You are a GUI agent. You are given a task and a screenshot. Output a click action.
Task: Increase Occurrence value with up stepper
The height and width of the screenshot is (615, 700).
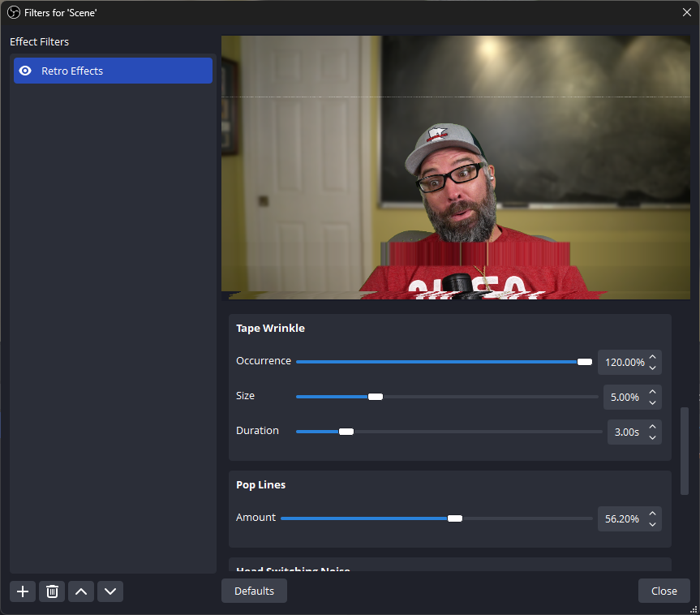(x=653, y=356)
